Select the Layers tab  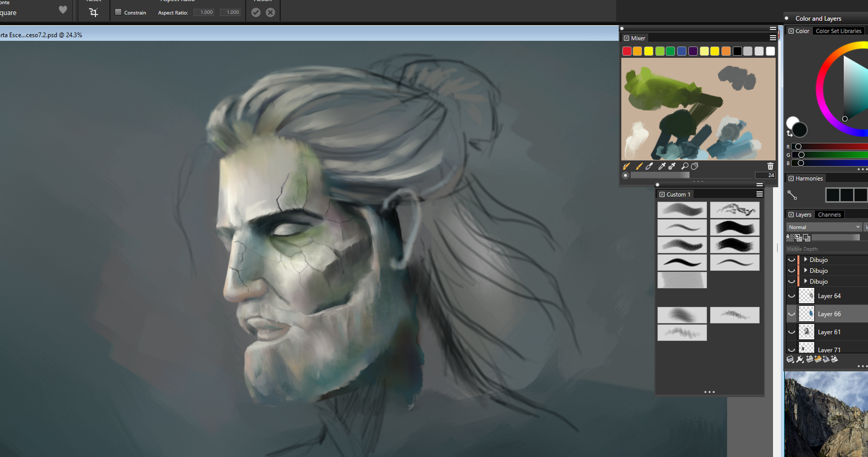[x=803, y=215]
